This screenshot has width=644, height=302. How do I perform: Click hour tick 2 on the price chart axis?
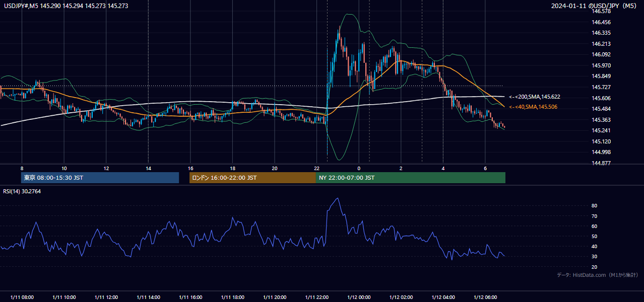pos(401,168)
